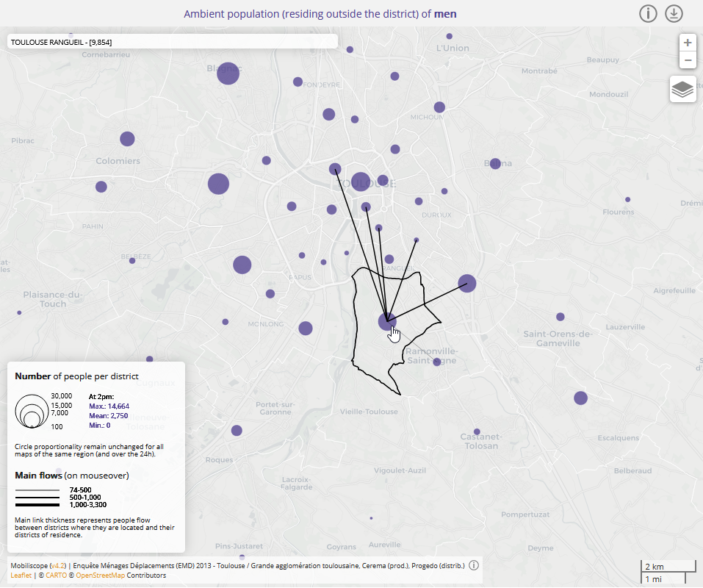Click the large circle over central Toulouse label
The height and width of the screenshot is (588, 703).
point(361,182)
